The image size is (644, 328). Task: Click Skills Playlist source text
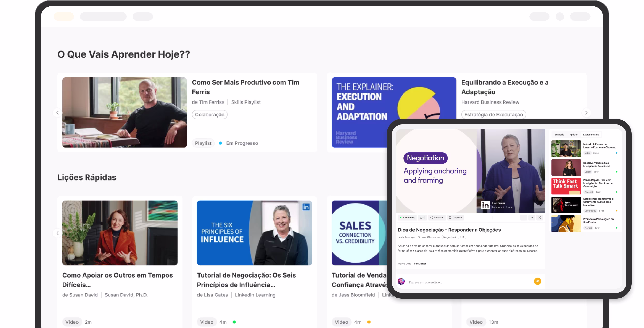pos(246,102)
